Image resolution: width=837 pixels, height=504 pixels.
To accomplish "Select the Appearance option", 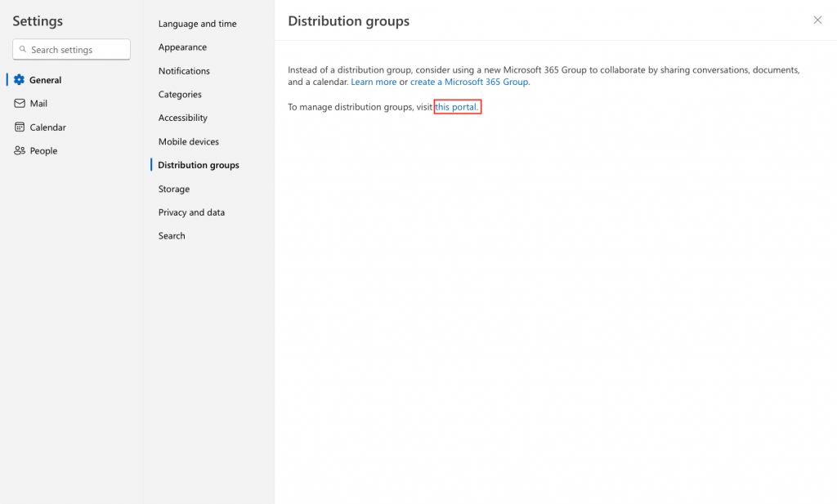I will point(182,47).
